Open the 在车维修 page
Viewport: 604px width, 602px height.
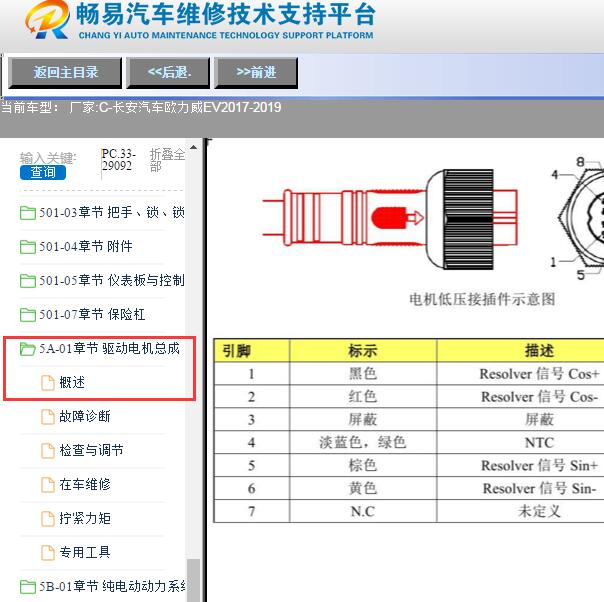pos(85,485)
